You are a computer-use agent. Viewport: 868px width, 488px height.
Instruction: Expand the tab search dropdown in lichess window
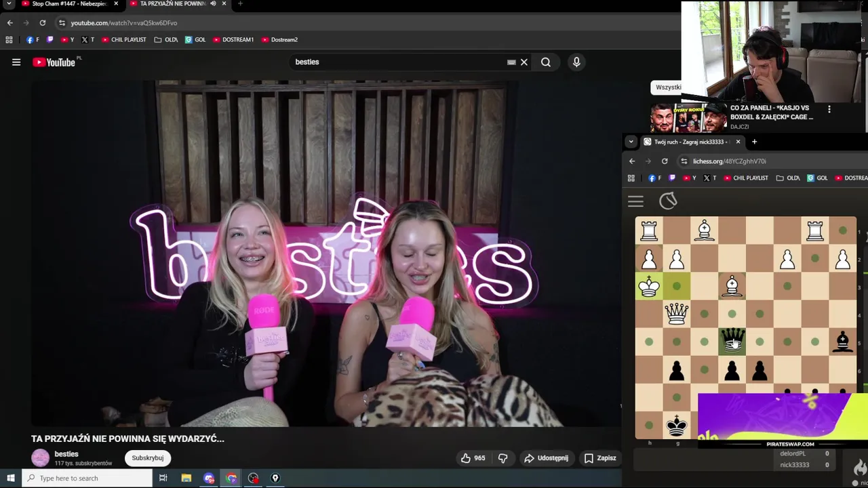click(631, 142)
